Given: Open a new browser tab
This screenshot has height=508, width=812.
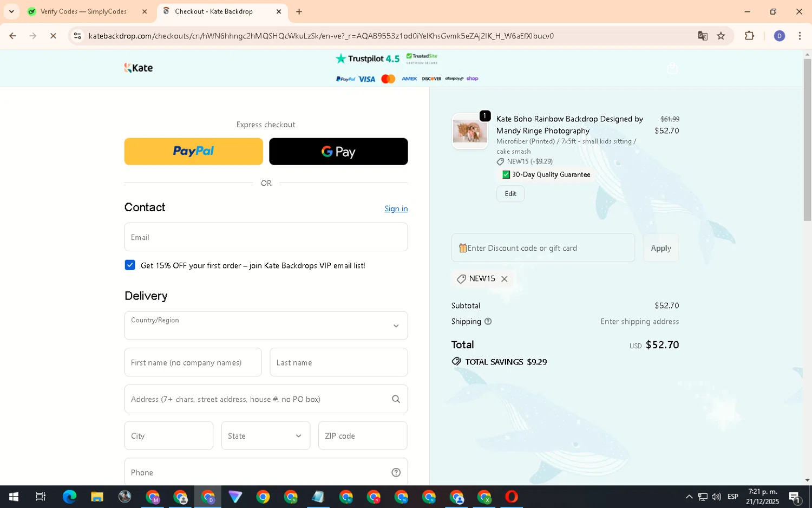Looking at the screenshot, I should 299,11.
